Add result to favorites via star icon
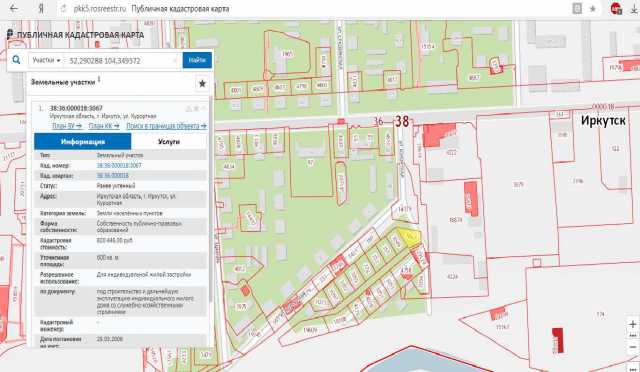The image size is (640, 372). tap(202, 84)
